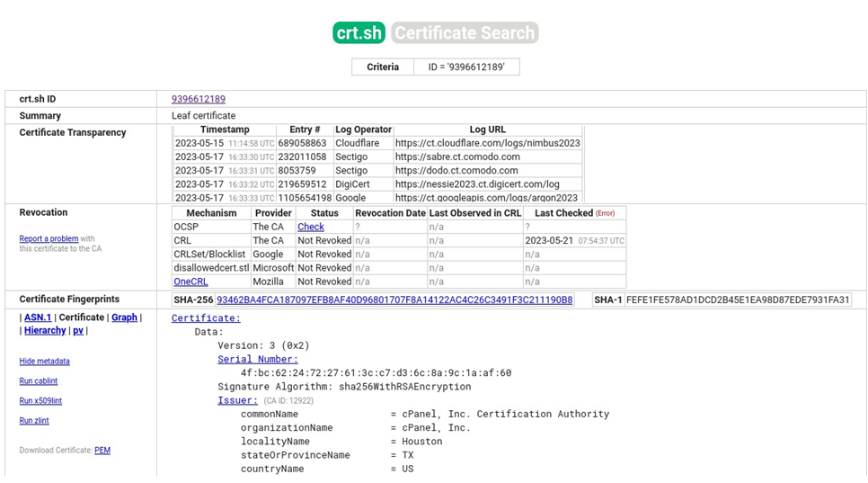868x483 pixels.
Task: Select entry number 8053759
Action: pyautogui.click(x=297, y=171)
